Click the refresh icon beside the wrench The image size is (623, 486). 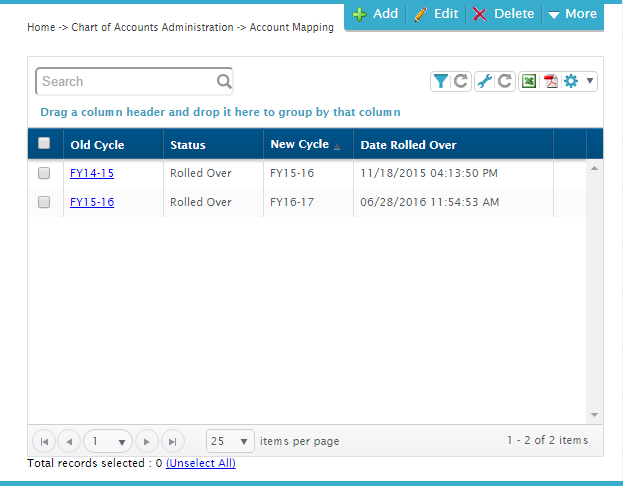tap(505, 81)
